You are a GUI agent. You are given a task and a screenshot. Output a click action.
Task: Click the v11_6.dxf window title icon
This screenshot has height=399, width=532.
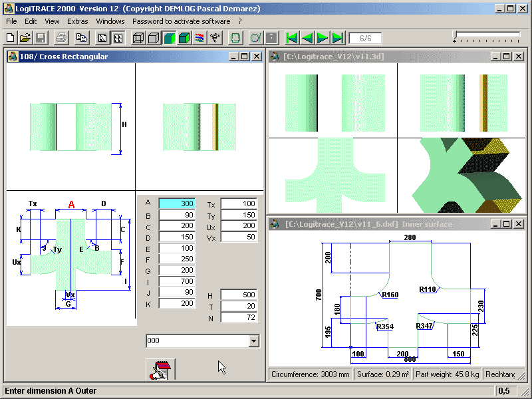pyautogui.click(x=275, y=224)
